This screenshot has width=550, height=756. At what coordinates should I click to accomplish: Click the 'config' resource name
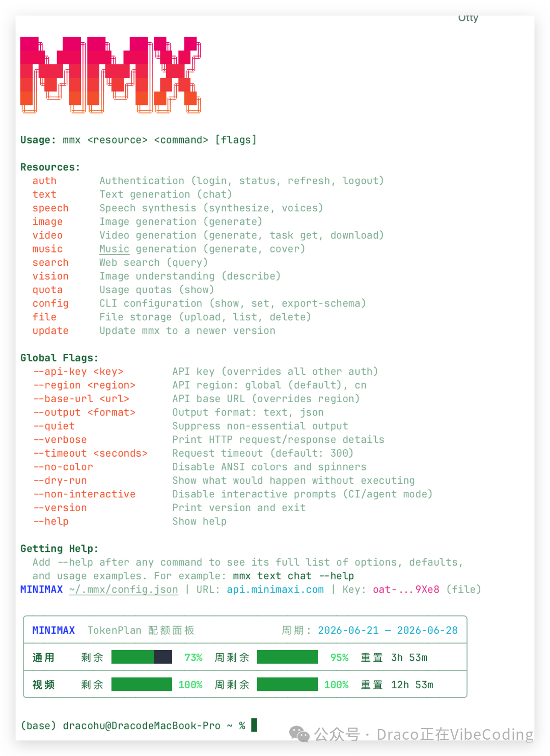click(50, 303)
